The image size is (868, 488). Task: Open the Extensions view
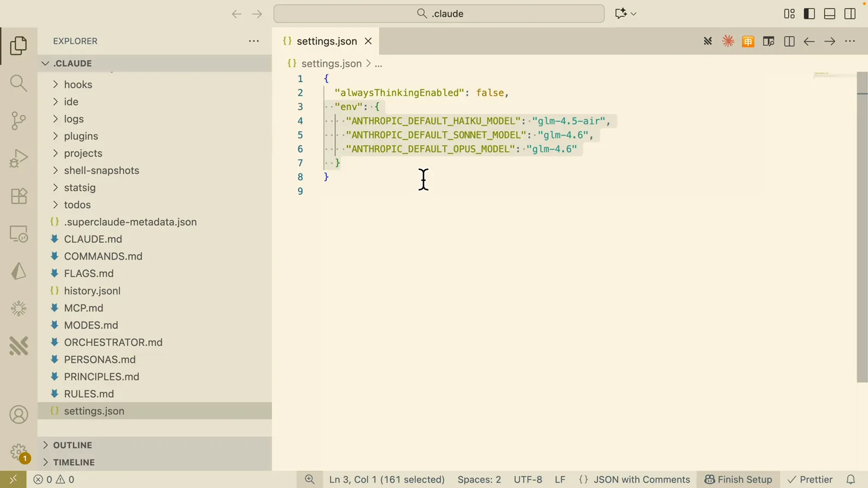click(x=18, y=196)
